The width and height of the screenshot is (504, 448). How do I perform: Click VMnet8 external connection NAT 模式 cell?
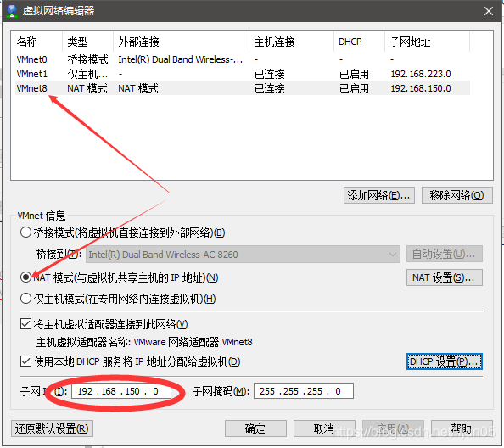[x=138, y=88]
